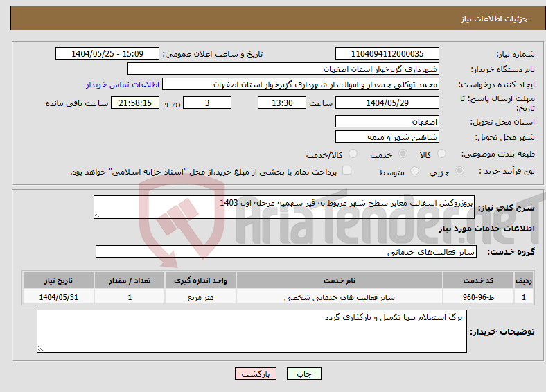The width and height of the screenshot is (546, 392).
Task: Click the بازگشت back button
Action: point(256,373)
